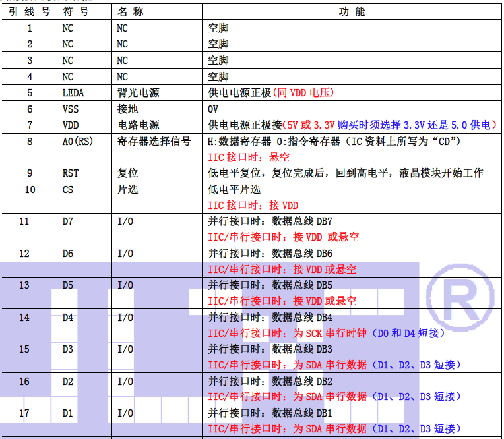Select the LEDA symbol cell
Image resolution: width=504 pixels, height=439 pixels.
(73, 93)
